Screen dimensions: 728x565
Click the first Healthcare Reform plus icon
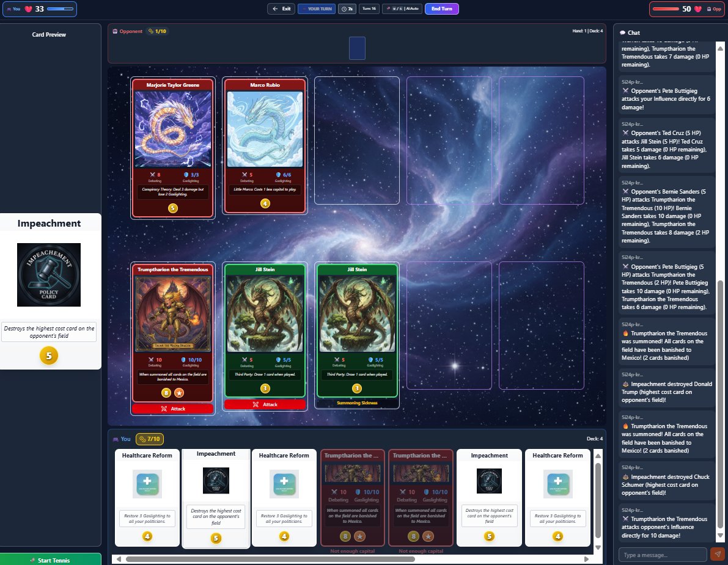tap(147, 484)
